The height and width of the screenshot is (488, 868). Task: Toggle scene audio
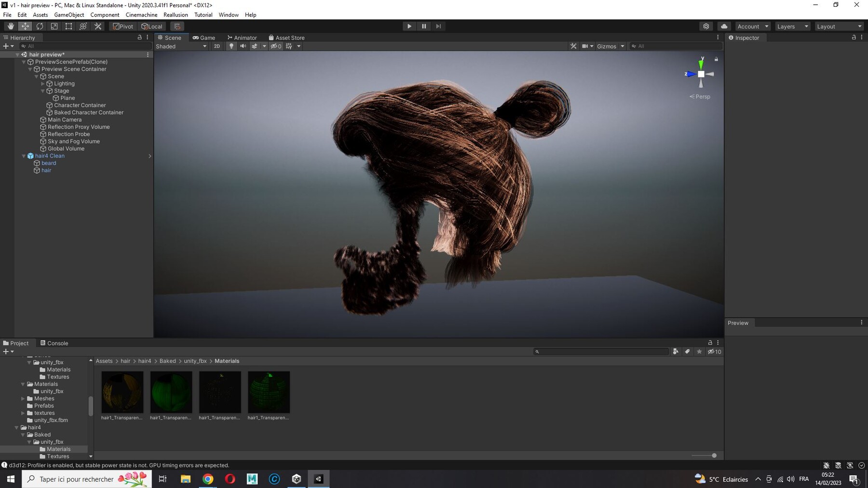click(x=243, y=46)
